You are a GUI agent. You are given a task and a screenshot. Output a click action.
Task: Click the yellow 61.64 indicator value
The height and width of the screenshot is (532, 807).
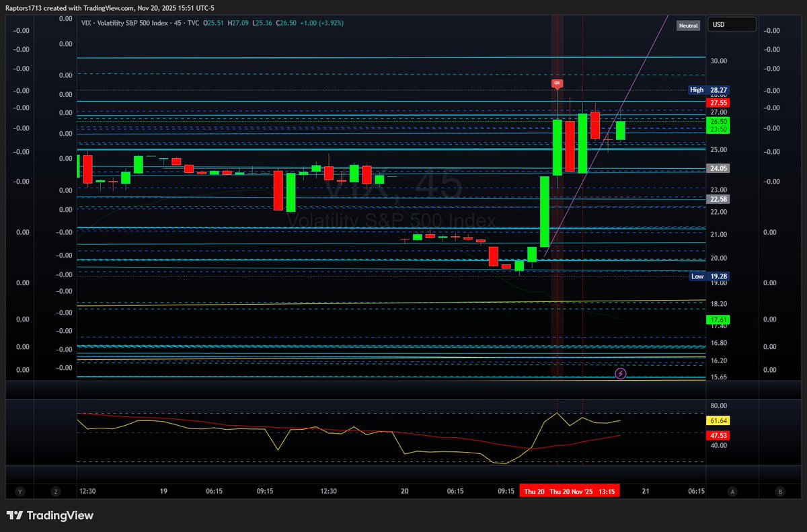[719, 420]
